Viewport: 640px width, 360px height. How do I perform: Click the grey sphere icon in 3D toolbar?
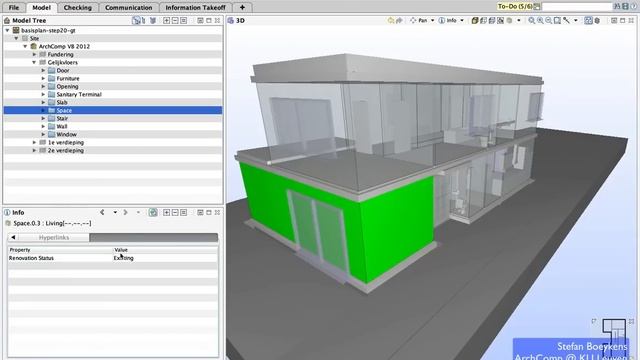click(509, 20)
